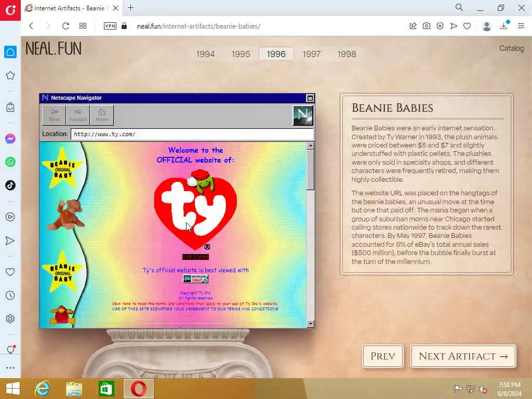Open the user profile avatar

click(x=486, y=26)
